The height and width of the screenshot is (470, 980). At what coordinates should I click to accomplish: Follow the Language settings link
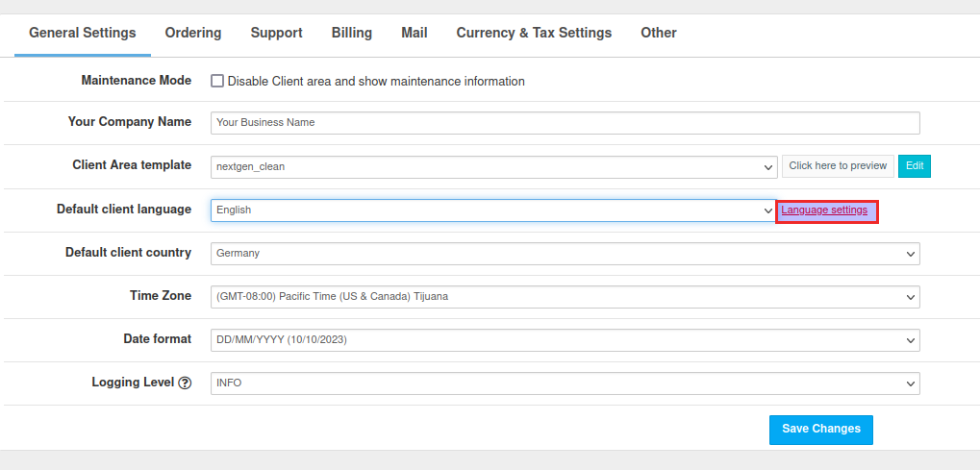(x=824, y=210)
